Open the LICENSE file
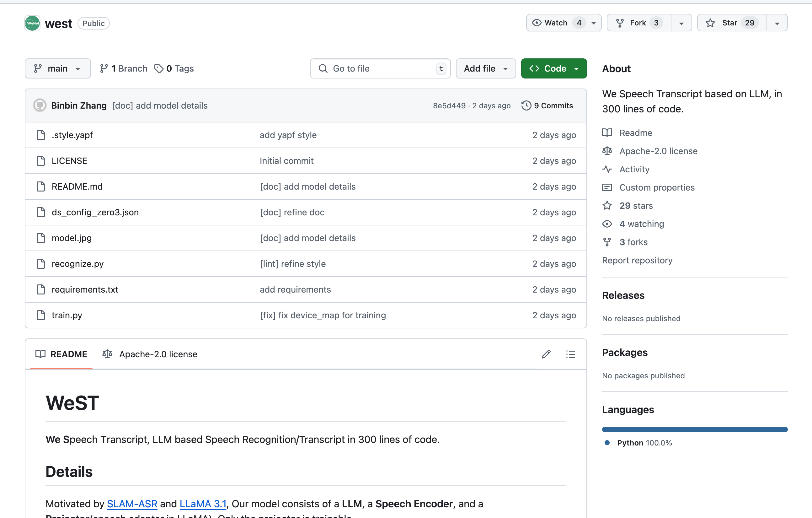812x518 pixels. (69, 161)
